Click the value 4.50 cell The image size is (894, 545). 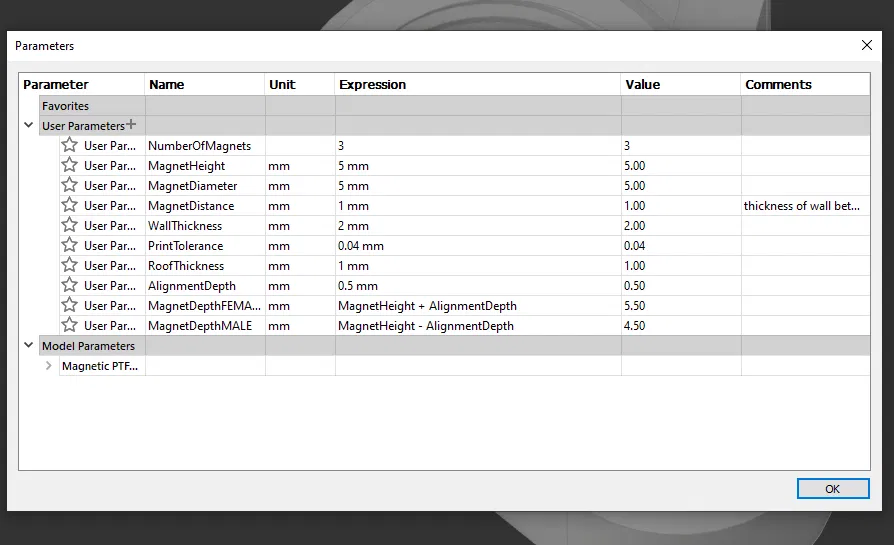coord(681,326)
